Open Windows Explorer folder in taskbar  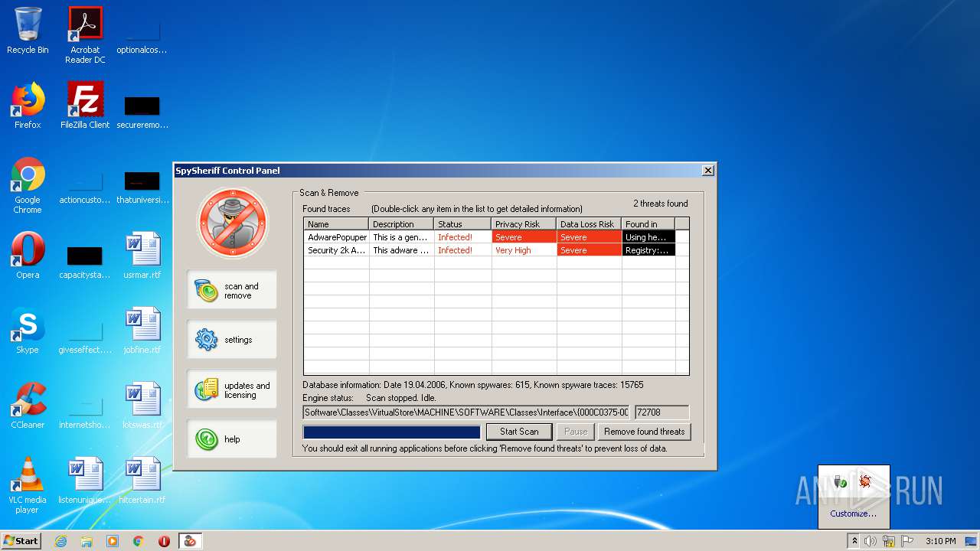tap(87, 541)
